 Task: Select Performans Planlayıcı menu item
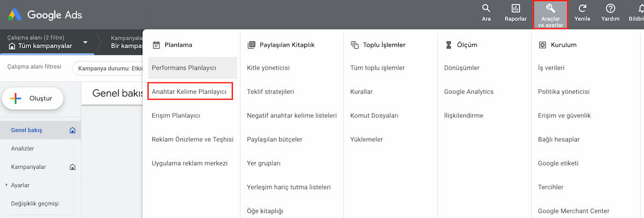point(193,68)
